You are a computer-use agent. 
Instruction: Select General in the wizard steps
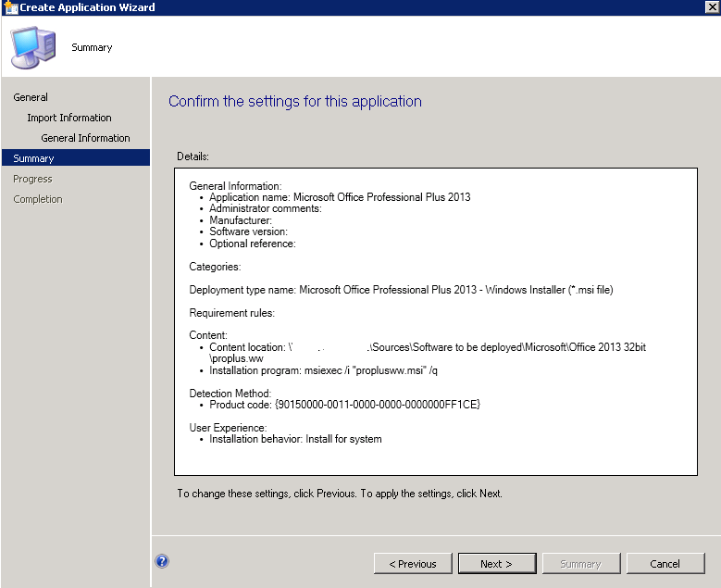31,97
